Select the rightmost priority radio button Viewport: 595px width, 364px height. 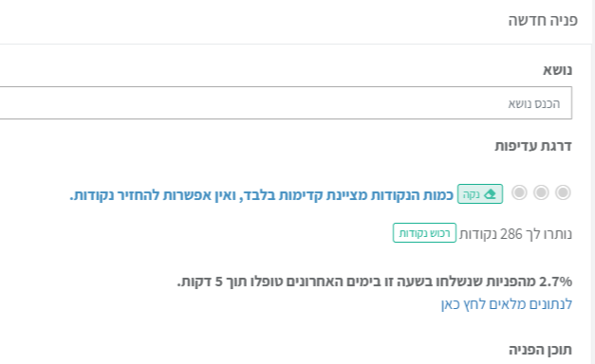tap(563, 192)
